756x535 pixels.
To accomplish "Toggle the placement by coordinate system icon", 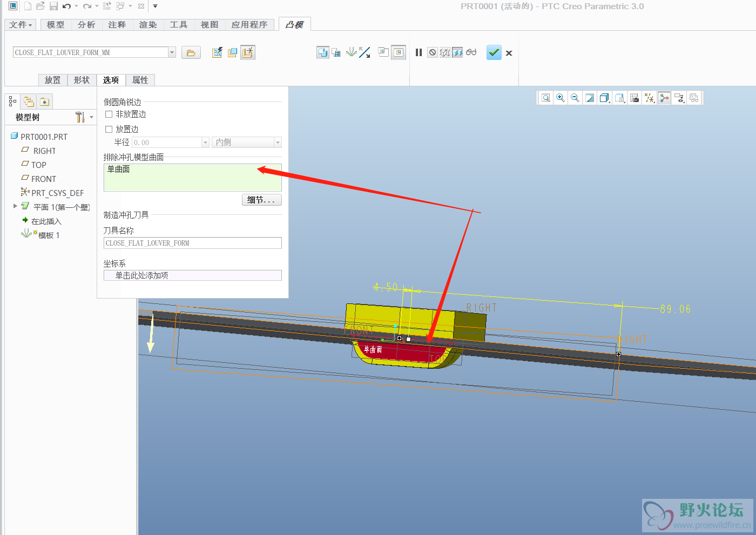I will 248,52.
